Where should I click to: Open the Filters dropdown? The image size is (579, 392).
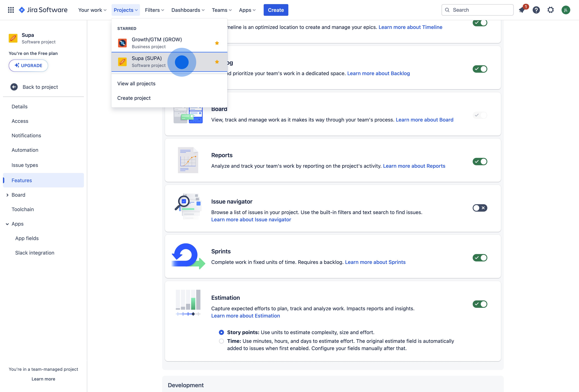[x=155, y=10]
